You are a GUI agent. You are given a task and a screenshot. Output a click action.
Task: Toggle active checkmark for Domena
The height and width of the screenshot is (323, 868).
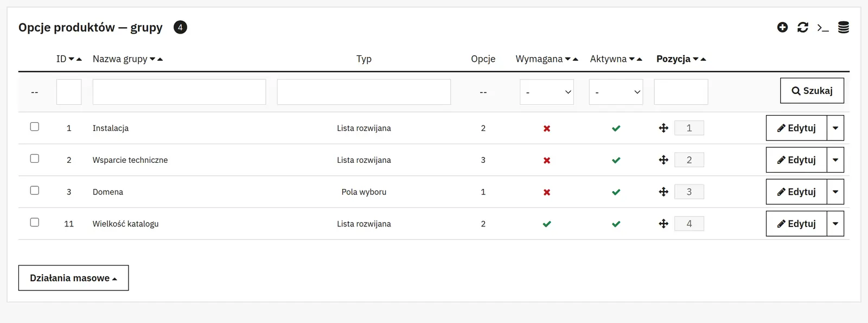click(x=616, y=192)
